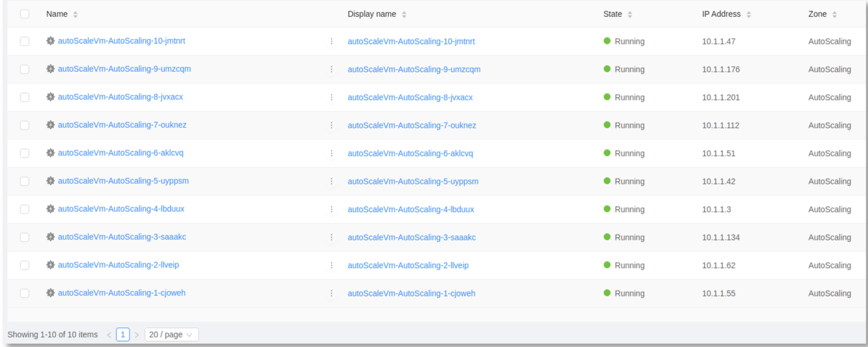This screenshot has width=868, height=347.
Task: Open the 20 per page size dropdown
Action: (x=171, y=334)
